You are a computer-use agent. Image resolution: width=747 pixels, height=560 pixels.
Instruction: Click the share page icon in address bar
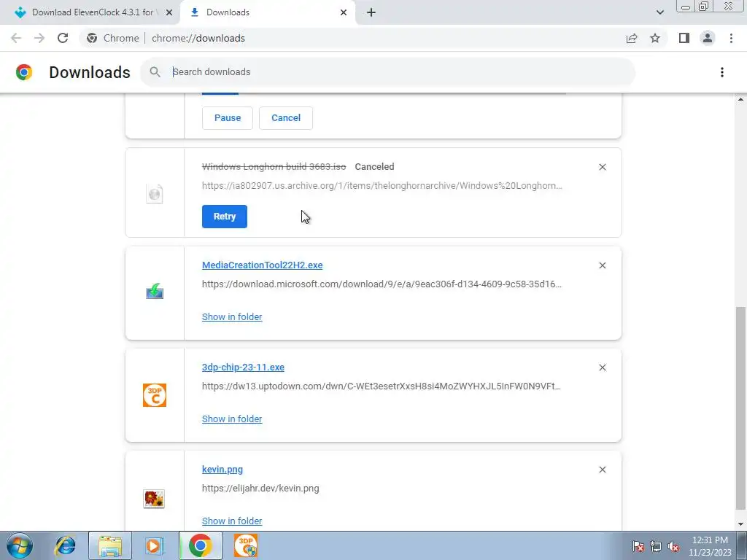[x=632, y=38]
